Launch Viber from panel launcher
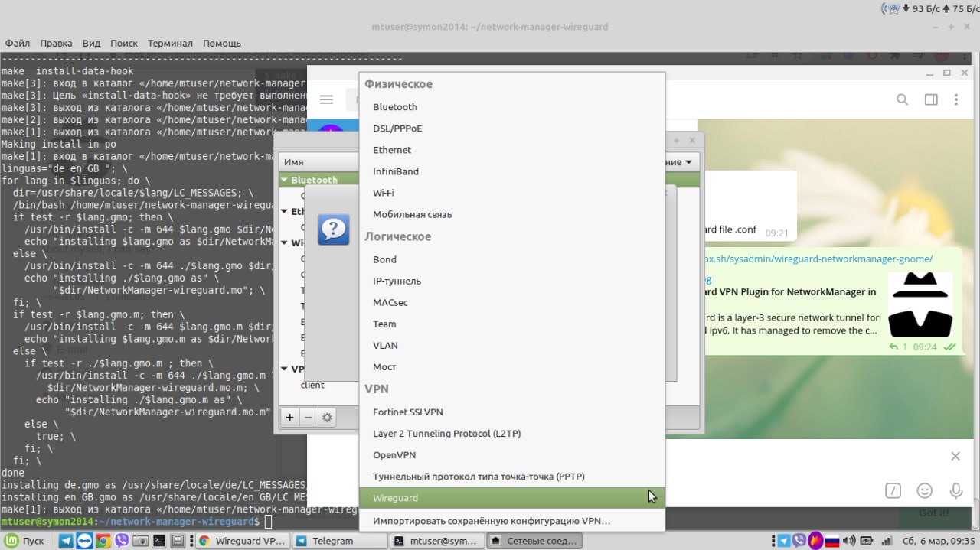This screenshot has width=980, height=550. click(x=122, y=541)
